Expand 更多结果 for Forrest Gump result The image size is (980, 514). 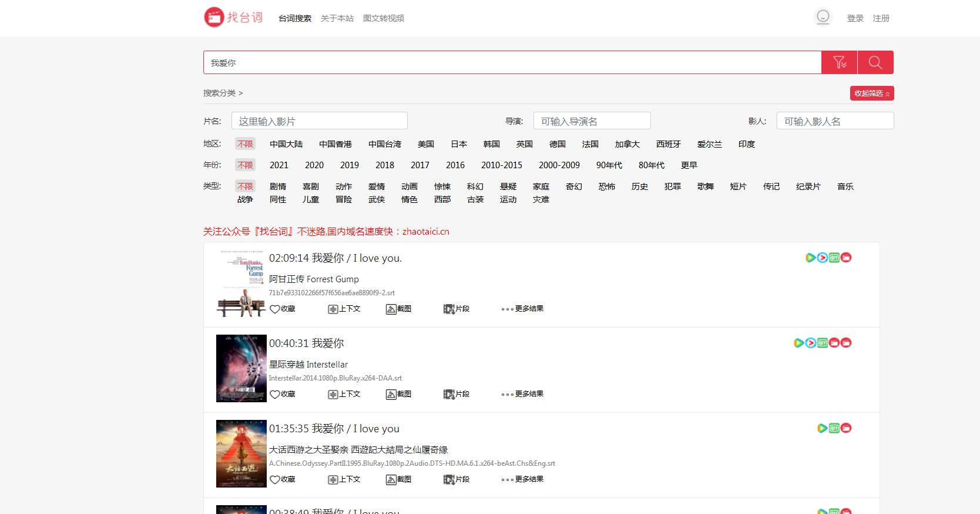click(x=522, y=309)
